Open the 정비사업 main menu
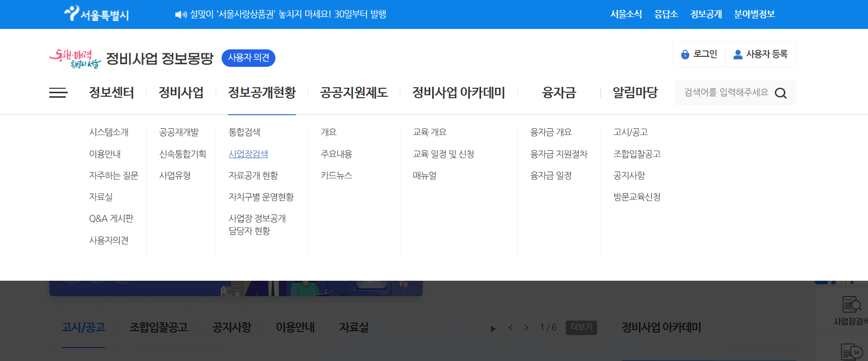 point(181,93)
